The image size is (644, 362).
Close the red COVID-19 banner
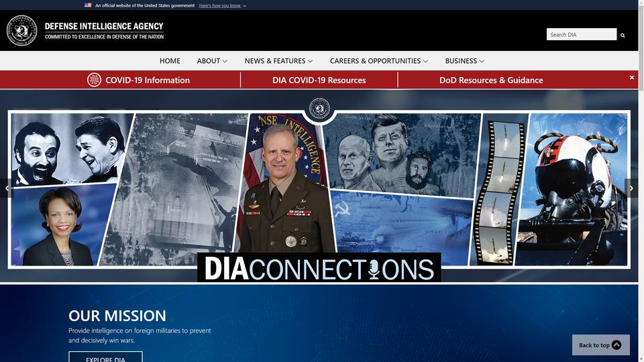pos(632,77)
